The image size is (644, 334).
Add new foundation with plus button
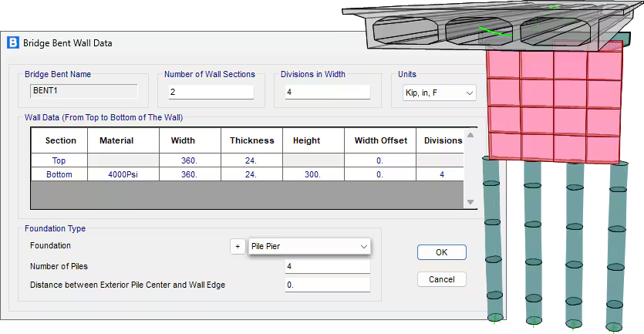pos(238,247)
